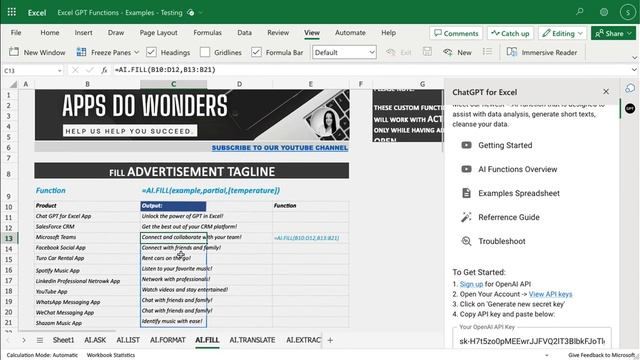Click the ChatGPT add-in icon in side rail

click(630, 109)
